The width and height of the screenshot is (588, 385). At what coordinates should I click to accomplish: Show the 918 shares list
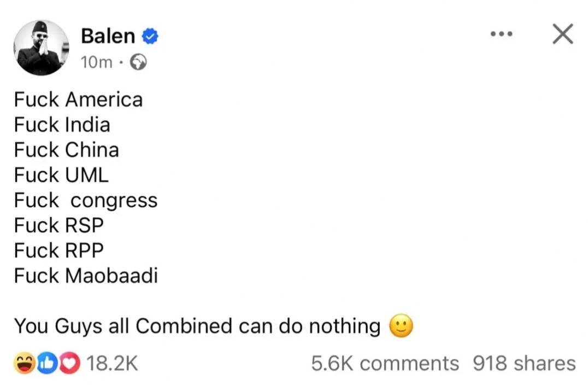[524, 364]
